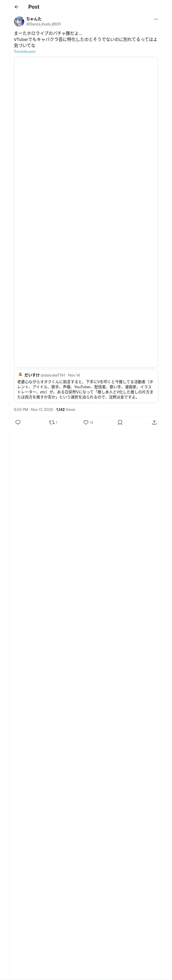Open the ちゃんた profile avatar
This screenshot has width=172, height=980.
(x=19, y=21)
